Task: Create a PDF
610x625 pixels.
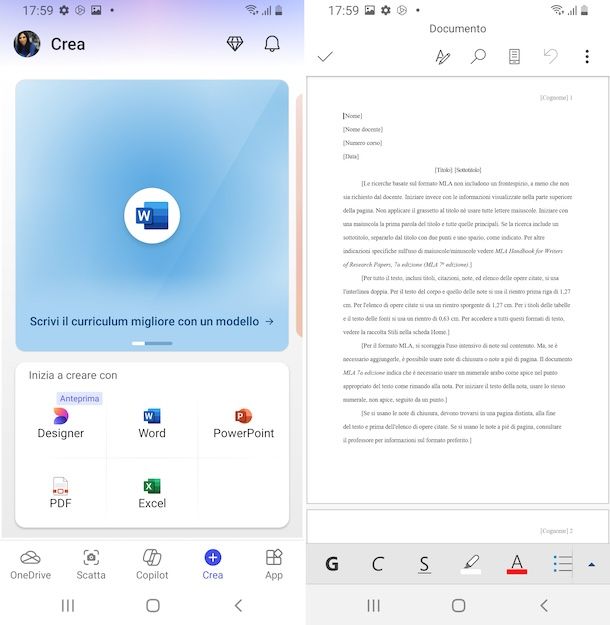Action: pyautogui.click(x=61, y=493)
